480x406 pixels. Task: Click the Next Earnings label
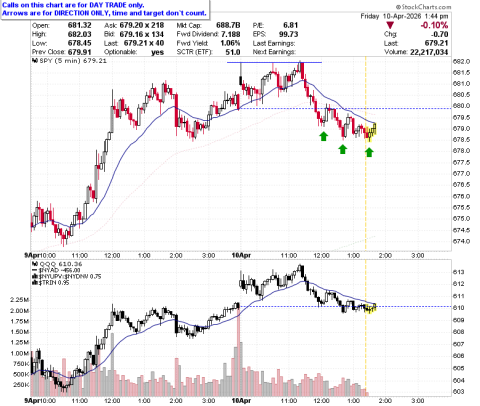[x=274, y=52]
